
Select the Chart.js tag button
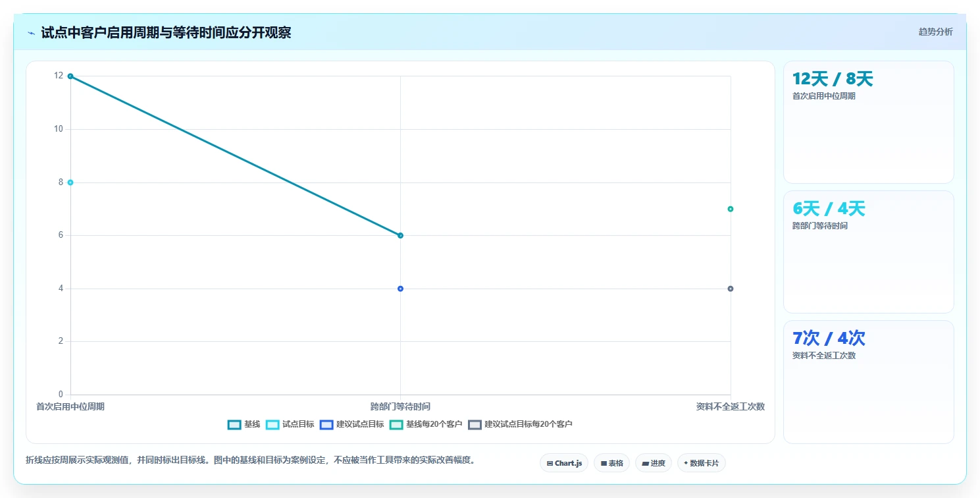pyautogui.click(x=564, y=463)
